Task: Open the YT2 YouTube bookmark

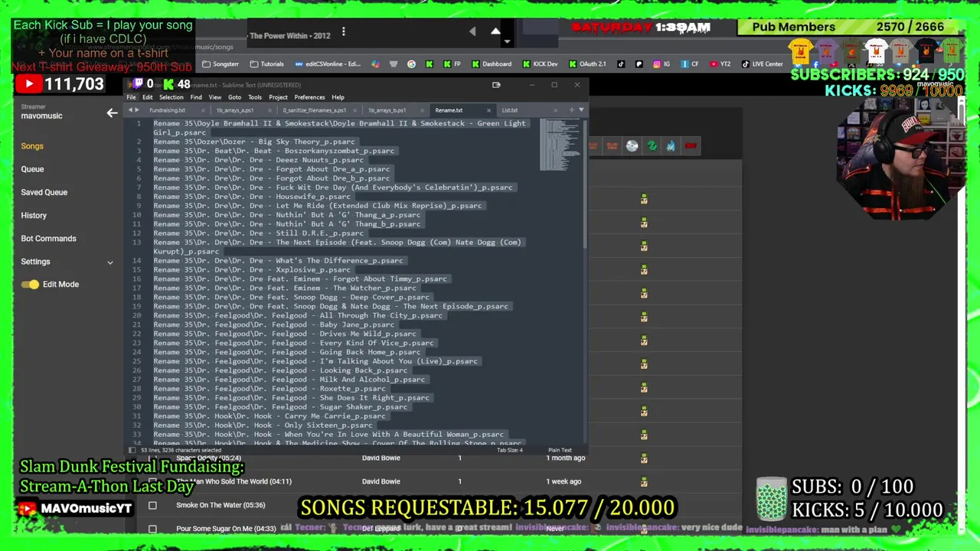Action: pos(720,64)
